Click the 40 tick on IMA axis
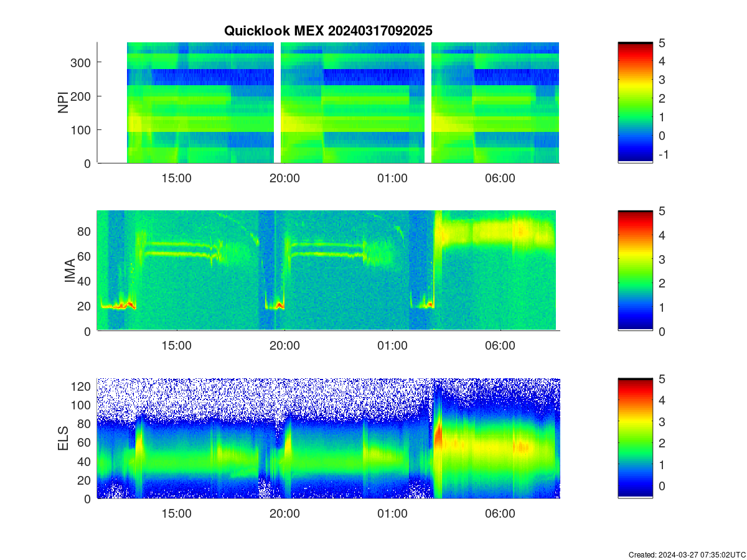The image size is (747, 560). [x=85, y=281]
